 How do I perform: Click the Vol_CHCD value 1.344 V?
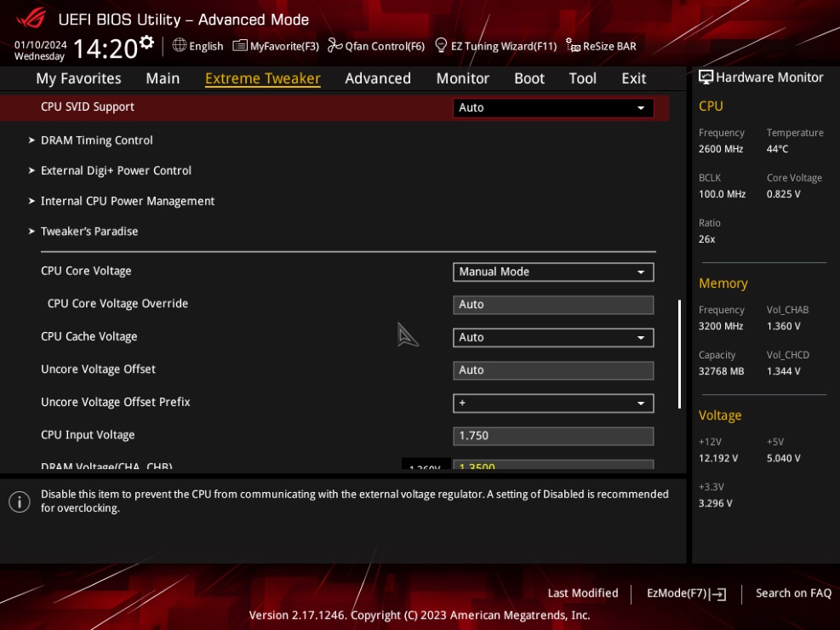(x=783, y=371)
